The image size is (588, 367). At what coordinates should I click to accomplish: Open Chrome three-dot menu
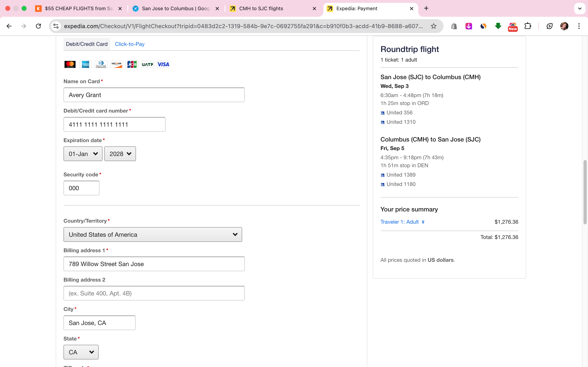[x=579, y=26]
